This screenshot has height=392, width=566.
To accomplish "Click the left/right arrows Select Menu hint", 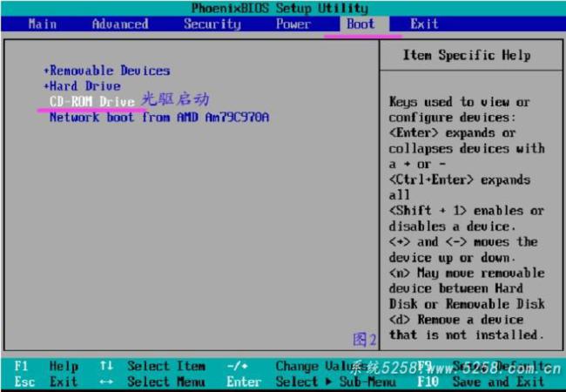I will 152,382.
